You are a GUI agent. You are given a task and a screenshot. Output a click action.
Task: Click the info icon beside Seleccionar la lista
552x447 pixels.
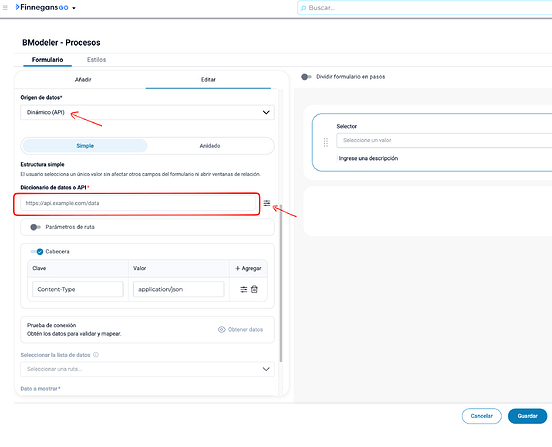pyautogui.click(x=96, y=355)
